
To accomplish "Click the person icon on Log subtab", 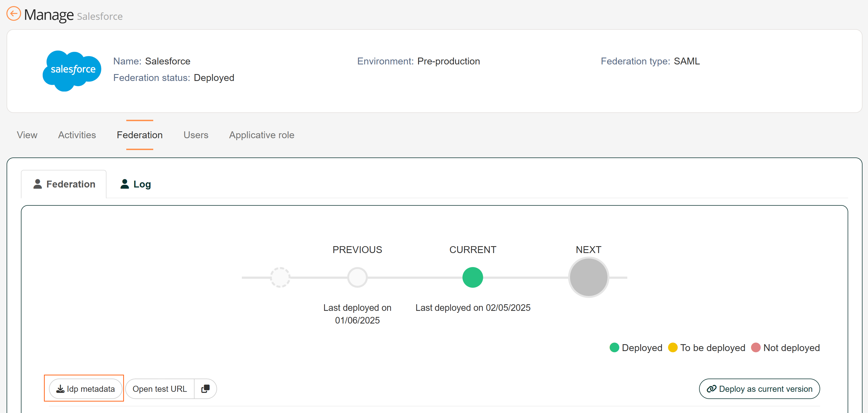I will click(125, 184).
